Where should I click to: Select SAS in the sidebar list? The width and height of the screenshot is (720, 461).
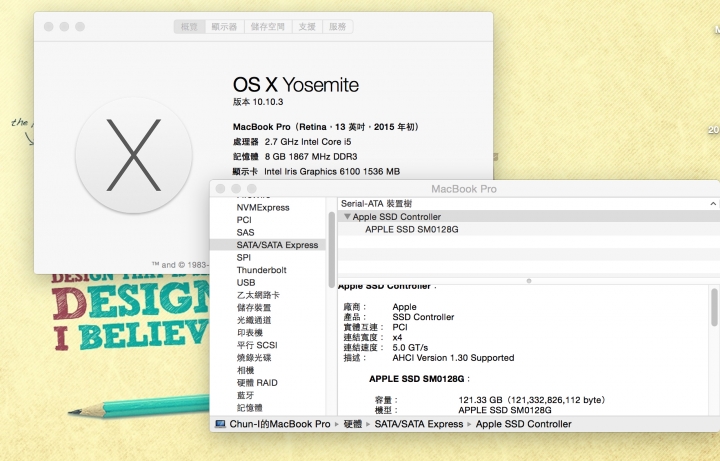tap(245, 232)
